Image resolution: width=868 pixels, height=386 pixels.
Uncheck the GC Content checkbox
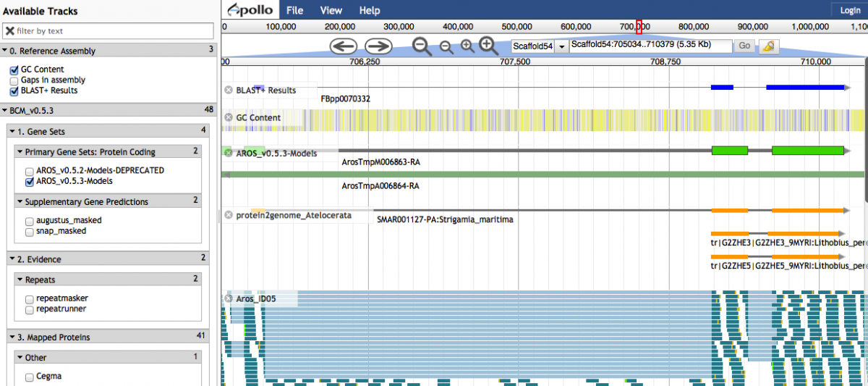[14, 70]
